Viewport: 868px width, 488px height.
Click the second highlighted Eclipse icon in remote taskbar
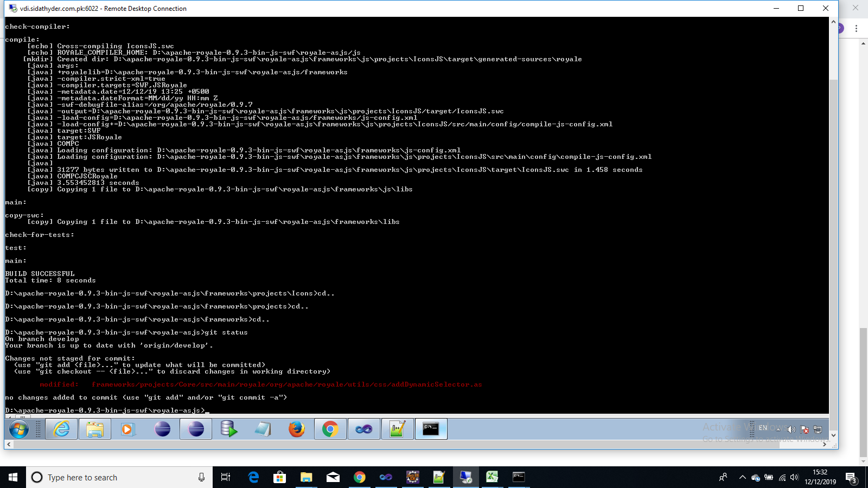click(x=196, y=429)
